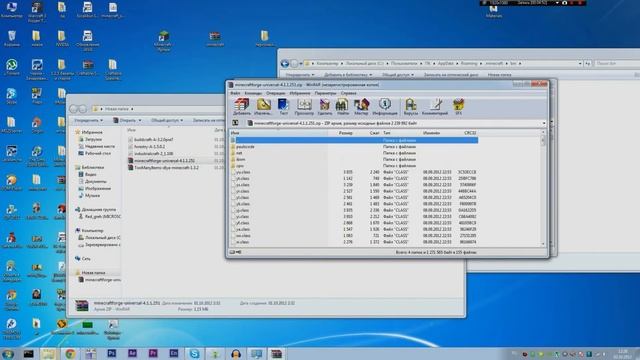This screenshot has width=640, height=360.
Task: Open the Файл menu in WinRAR
Action: click(235, 93)
